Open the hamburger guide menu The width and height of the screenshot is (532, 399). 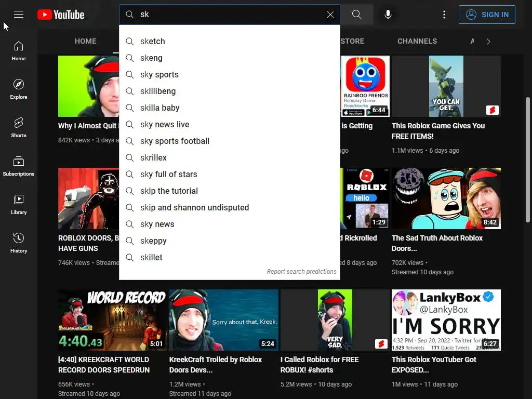[x=19, y=15]
